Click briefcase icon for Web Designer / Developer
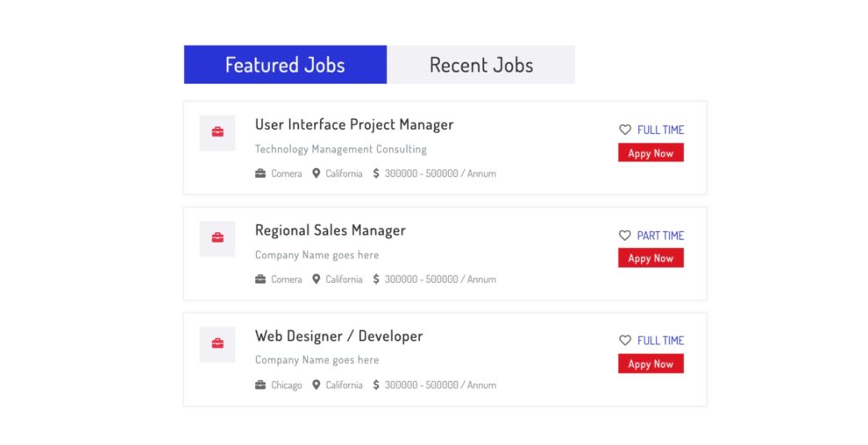This screenshot has height=445, width=868. coord(217,343)
